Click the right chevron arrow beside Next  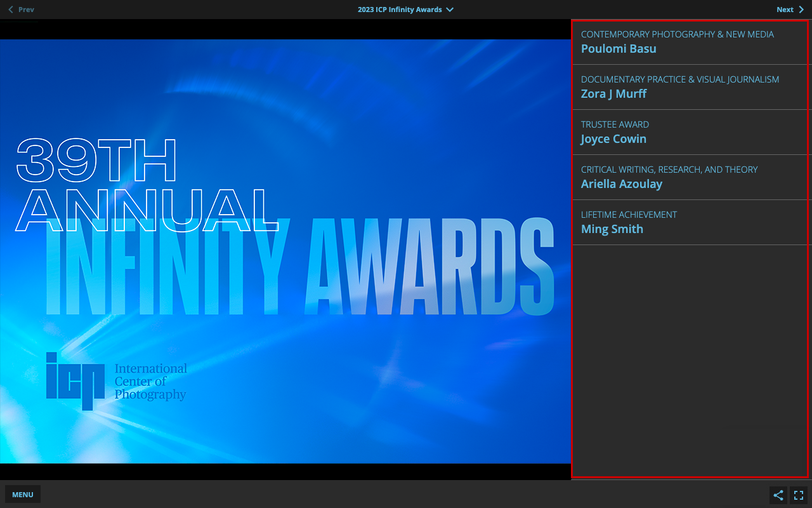point(801,10)
